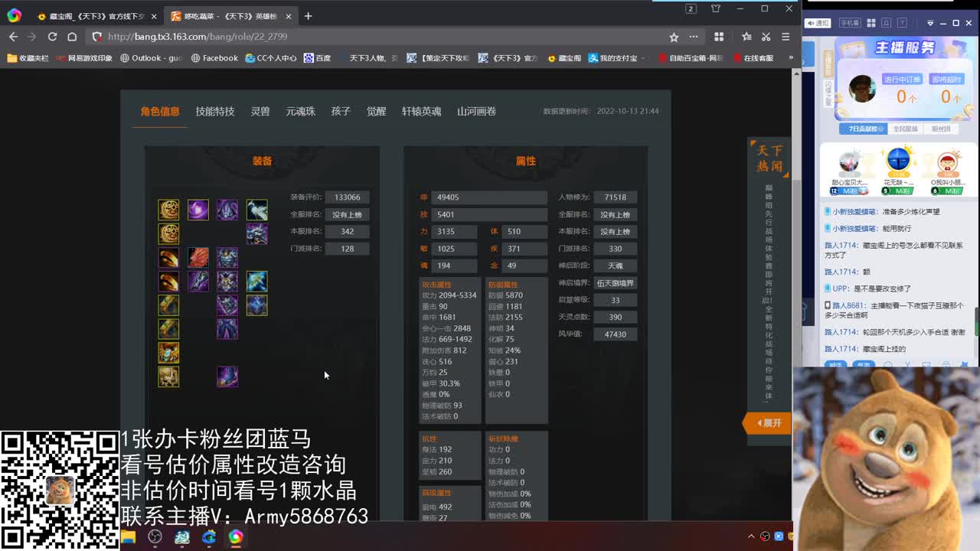The image size is (980, 551).
Task: Click the streamer avatar in 主播服务 card
Action: pyautogui.click(x=862, y=89)
